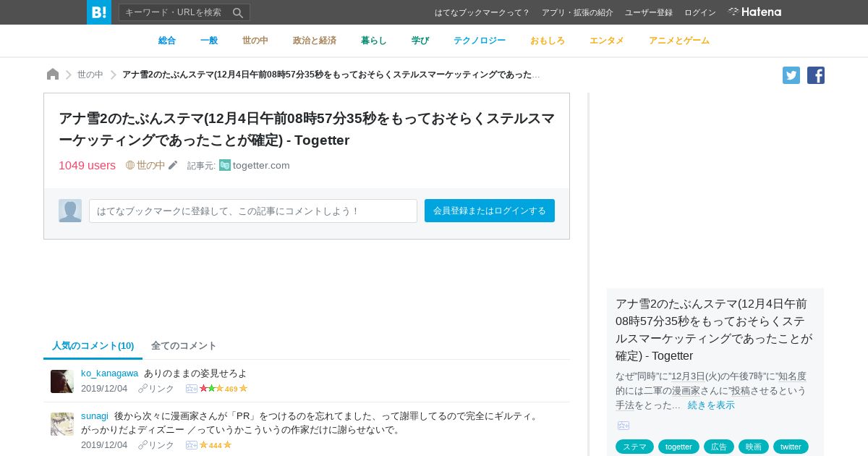
Task: Open the 世の中 category in navigation bar
Action: (x=255, y=41)
